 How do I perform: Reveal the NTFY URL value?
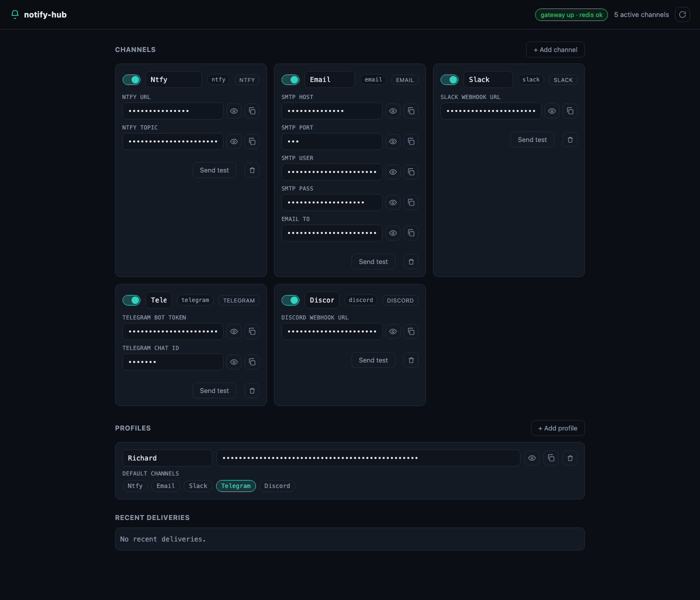tap(234, 111)
